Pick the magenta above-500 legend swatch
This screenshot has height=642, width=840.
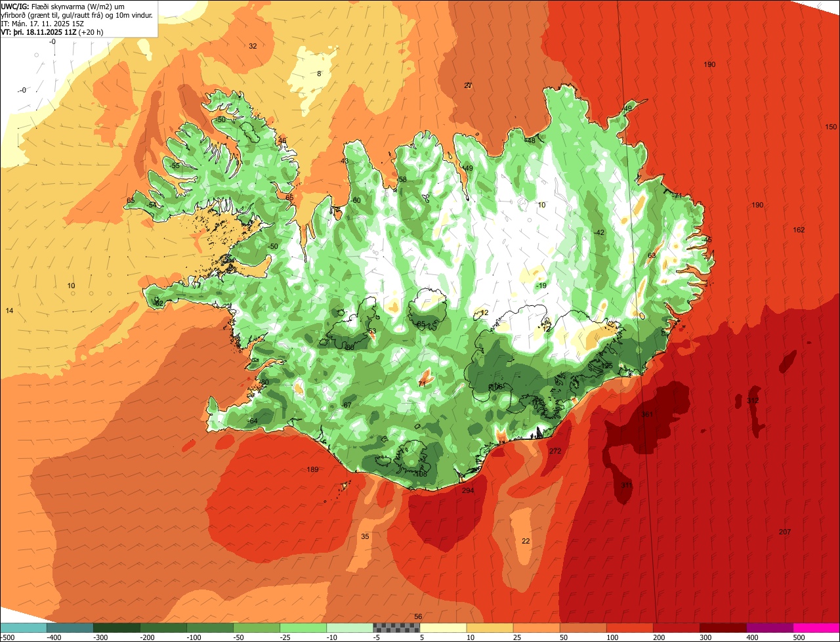click(x=816, y=628)
